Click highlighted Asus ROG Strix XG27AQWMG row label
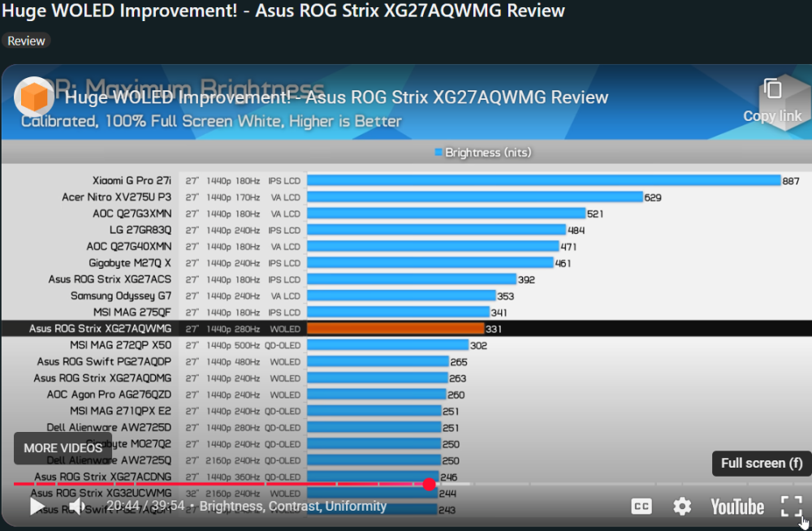Image resolution: width=812 pixels, height=531 pixels. pyautogui.click(x=100, y=329)
